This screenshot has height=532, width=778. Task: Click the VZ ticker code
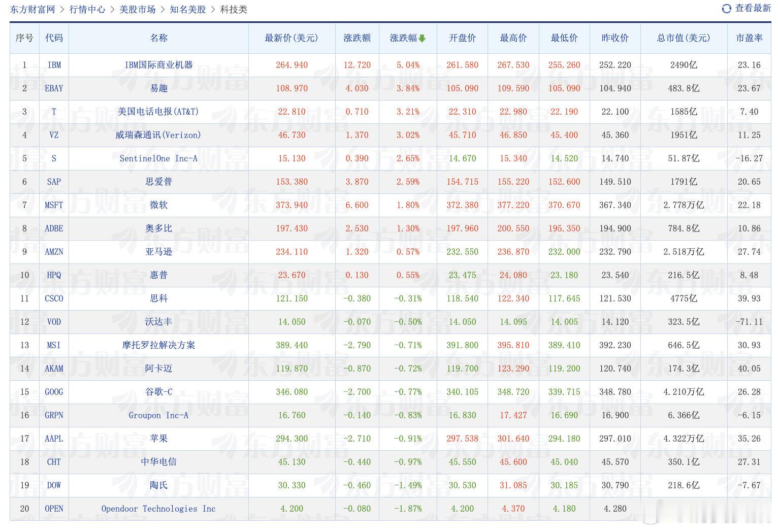(54, 135)
